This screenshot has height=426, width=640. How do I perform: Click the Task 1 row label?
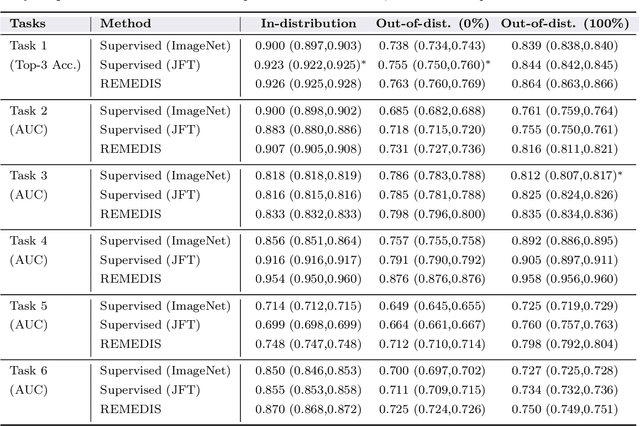(28, 46)
